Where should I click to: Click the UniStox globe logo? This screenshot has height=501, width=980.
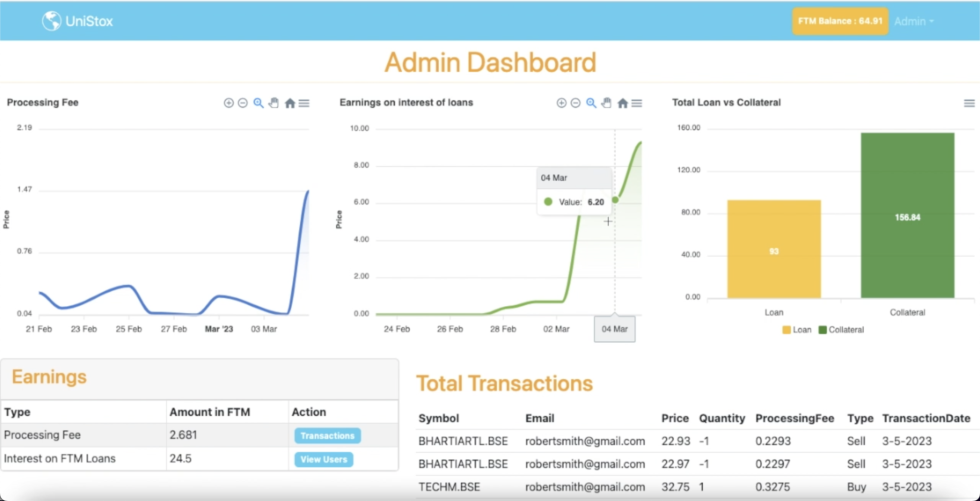(51, 21)
